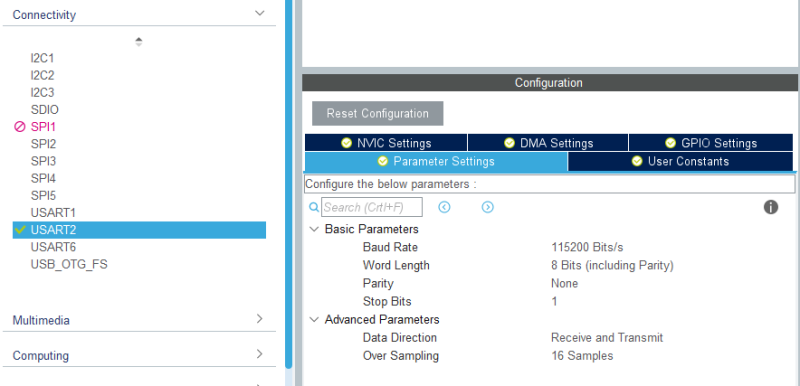Image resolution: width=800 pixels, height=386 pixels.
Task: Go to previous search result arrow
Action: point(444,207)
